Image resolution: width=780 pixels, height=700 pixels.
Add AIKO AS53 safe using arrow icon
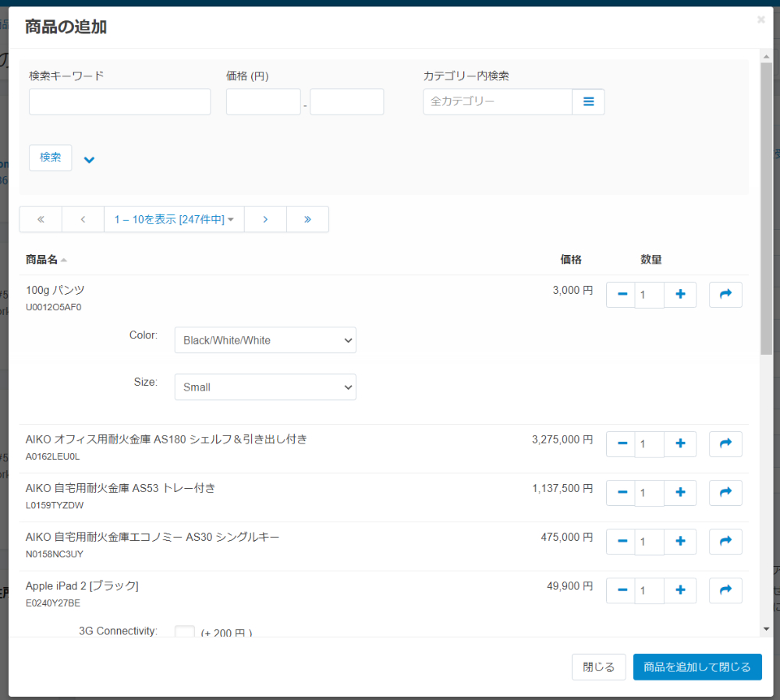click(725, 493)
